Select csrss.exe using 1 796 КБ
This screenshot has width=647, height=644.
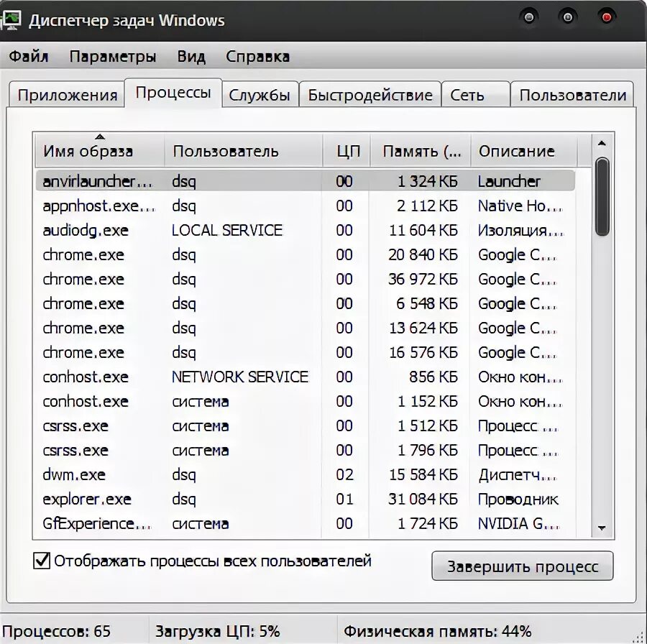click(306, 450)
